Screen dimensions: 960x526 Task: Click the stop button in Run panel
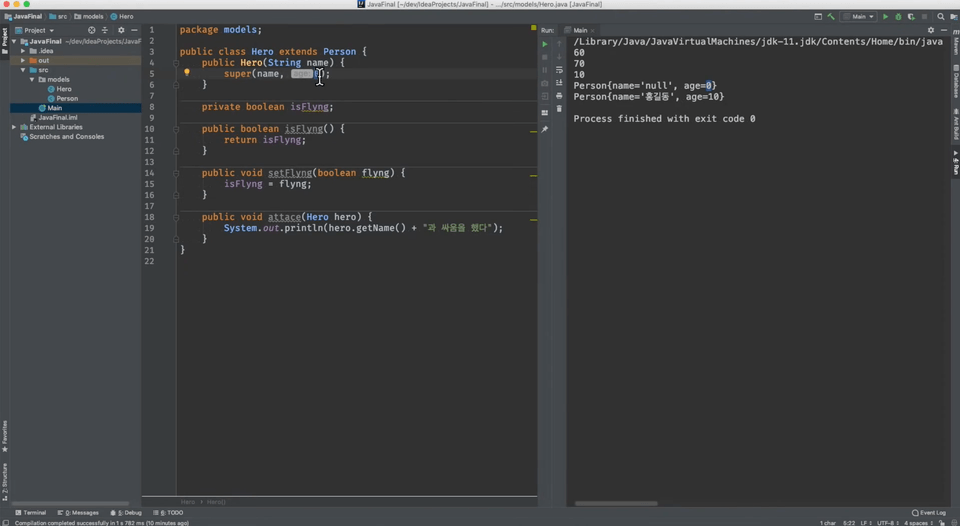pos(544,57)
